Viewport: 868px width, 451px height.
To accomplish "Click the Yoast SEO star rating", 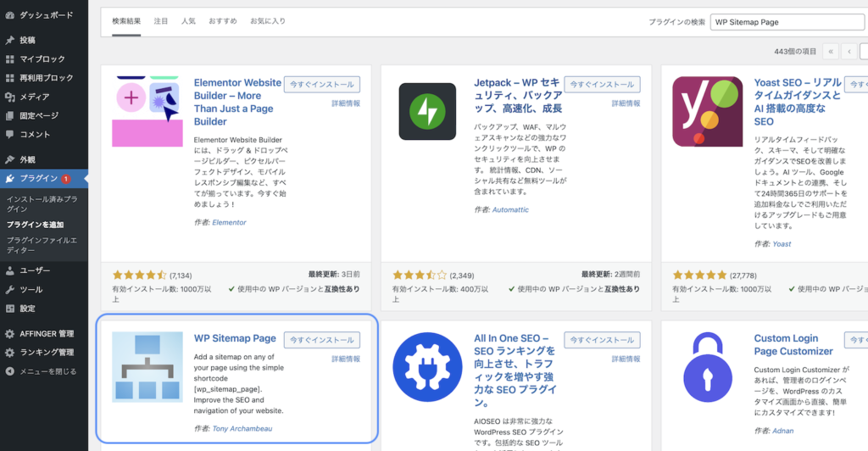I will (x=699, y=275).
